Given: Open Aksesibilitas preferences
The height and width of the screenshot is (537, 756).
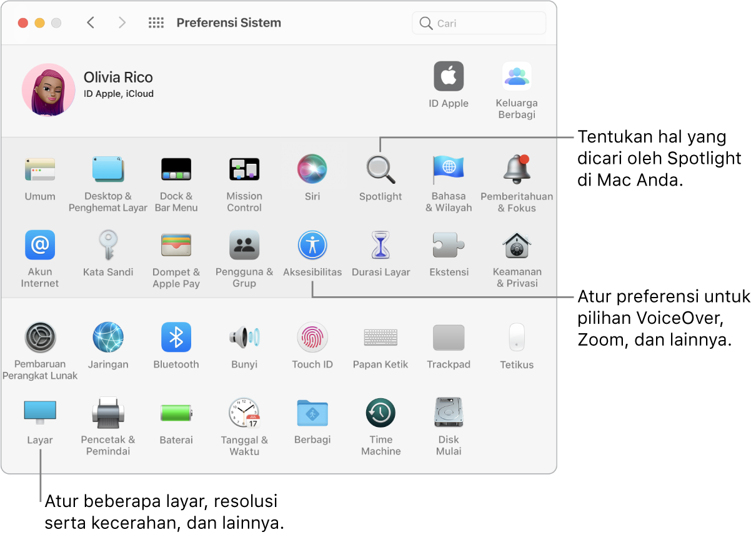Looking at the screenshot, I should tap(312, 246).
